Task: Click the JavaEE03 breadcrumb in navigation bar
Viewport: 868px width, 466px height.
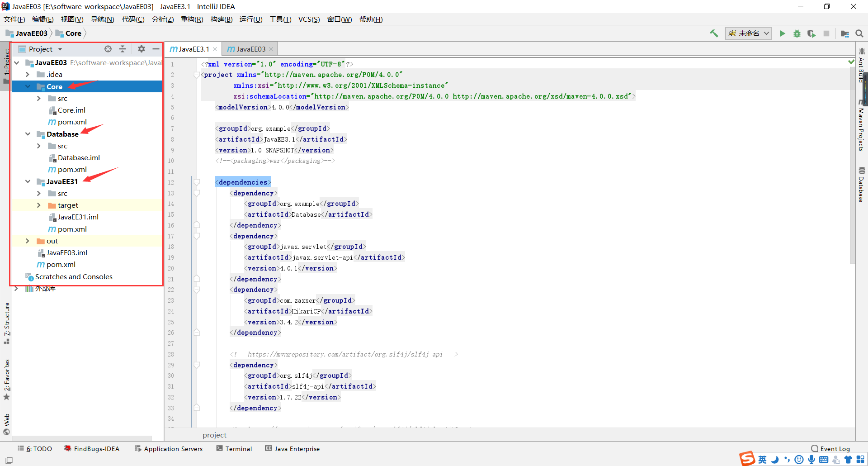Action: click(27, 33)
